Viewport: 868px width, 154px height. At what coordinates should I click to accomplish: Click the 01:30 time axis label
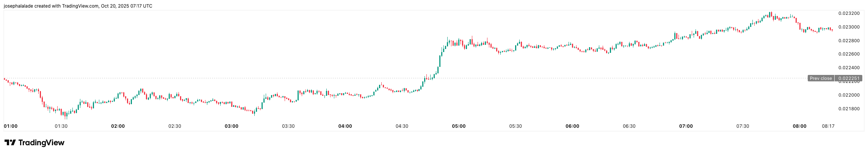61,126
